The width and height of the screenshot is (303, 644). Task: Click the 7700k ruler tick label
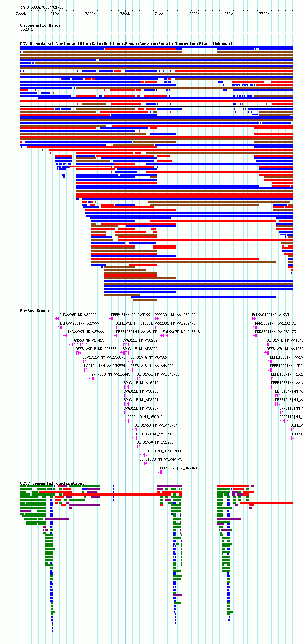264,14
